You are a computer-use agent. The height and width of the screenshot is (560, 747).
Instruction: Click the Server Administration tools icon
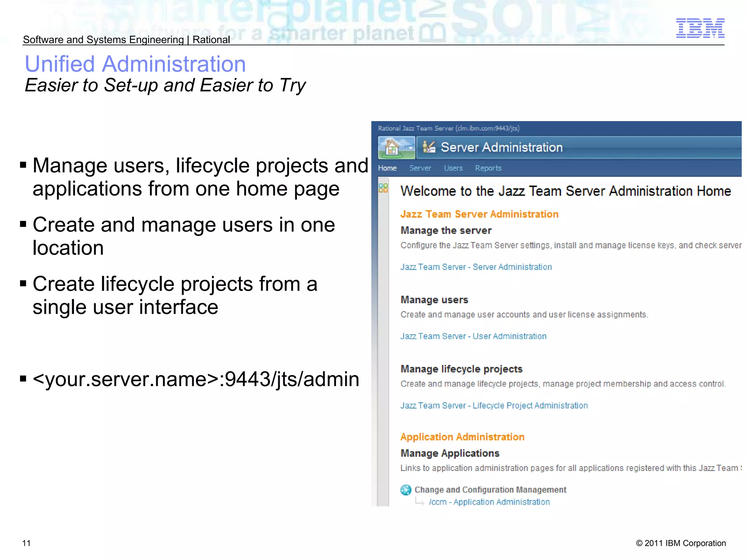click(429, 147)
